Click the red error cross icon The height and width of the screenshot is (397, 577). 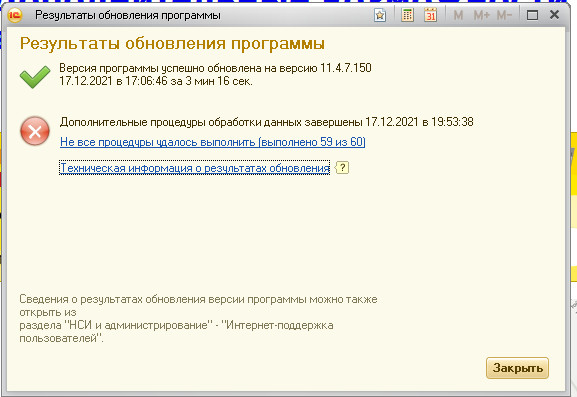(35, 131)
